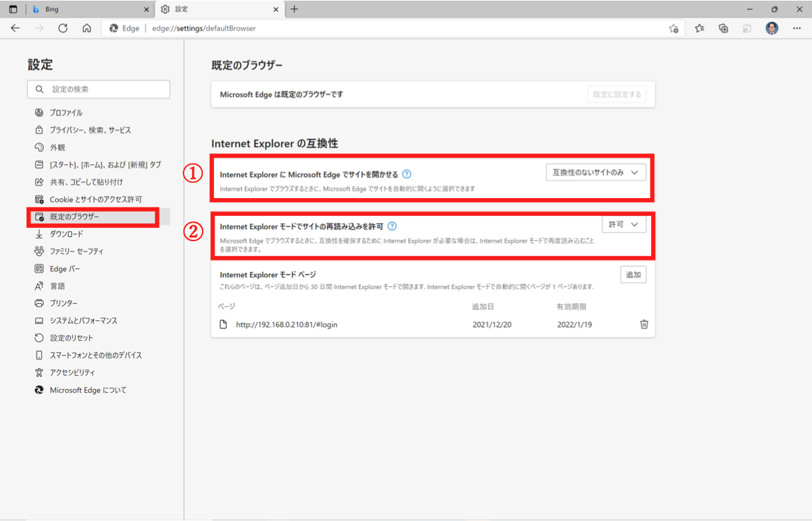
Task: Close the 設定 tab
Action: coord(276,9)
